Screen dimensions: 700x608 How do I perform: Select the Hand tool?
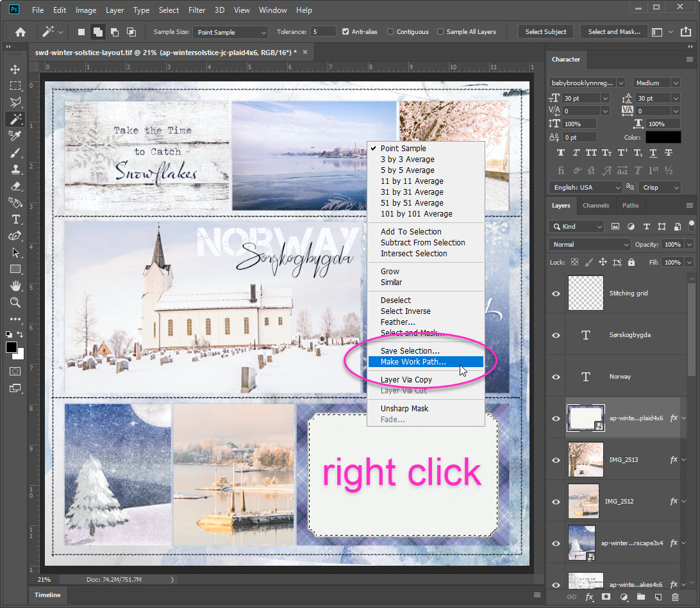(15, 286)
